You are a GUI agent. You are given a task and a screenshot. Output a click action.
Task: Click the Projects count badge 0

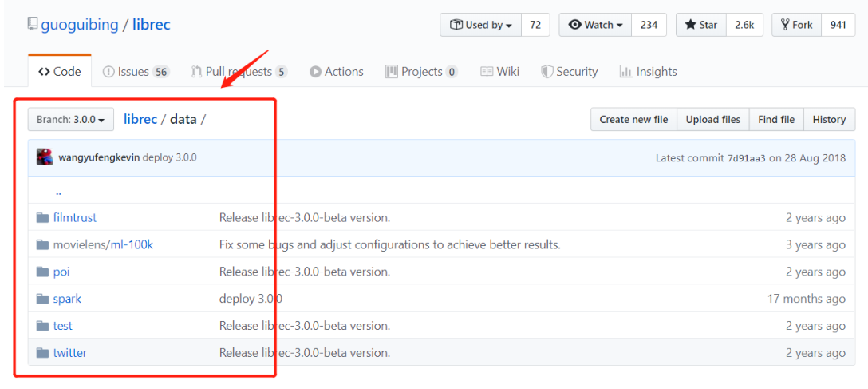[452, 72]
